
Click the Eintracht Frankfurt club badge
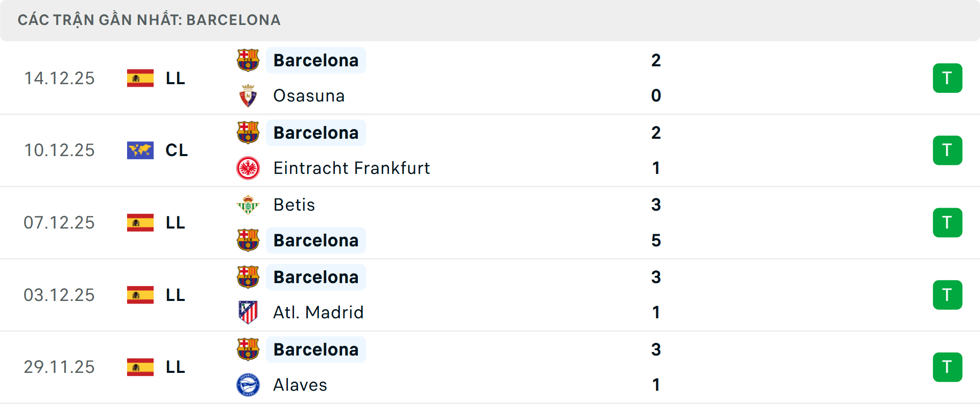pyautogui.click(x=248, y=168)
